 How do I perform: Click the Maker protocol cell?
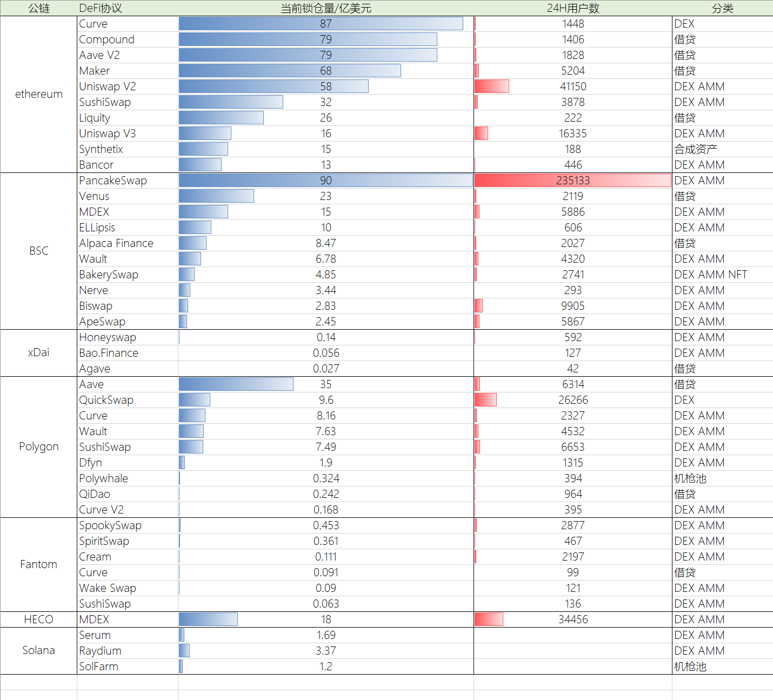pyautogui.click(x=128, y=71)
